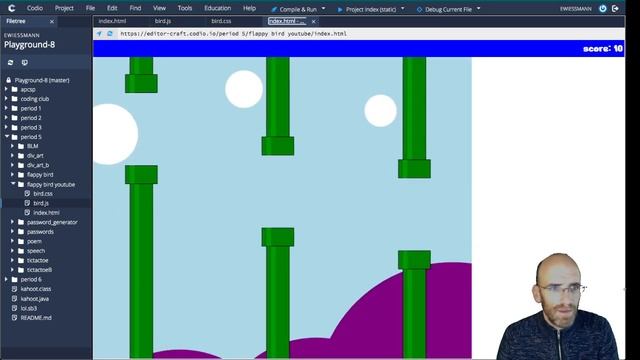Open the Help menu

coord(249,8)
